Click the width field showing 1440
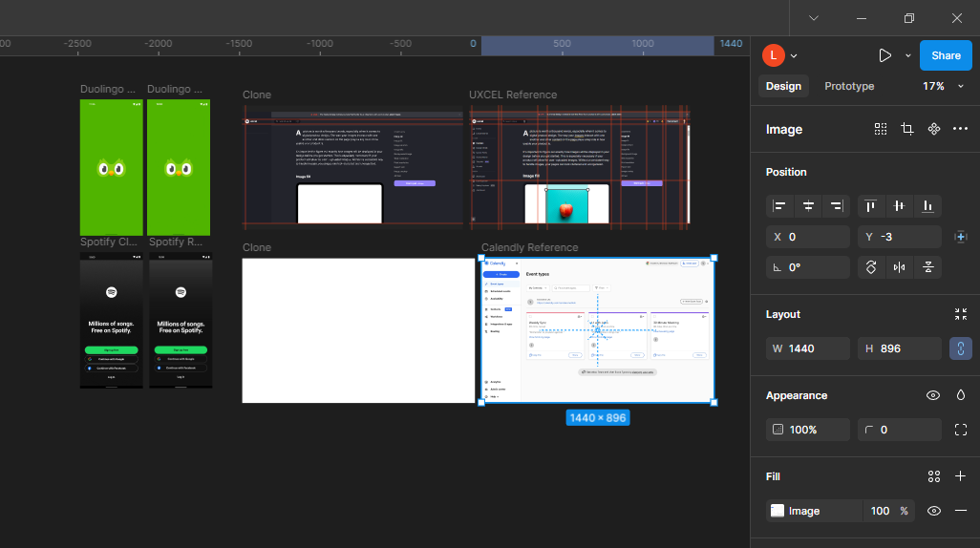This screenshot has width=980, height=548. (808, 348)
